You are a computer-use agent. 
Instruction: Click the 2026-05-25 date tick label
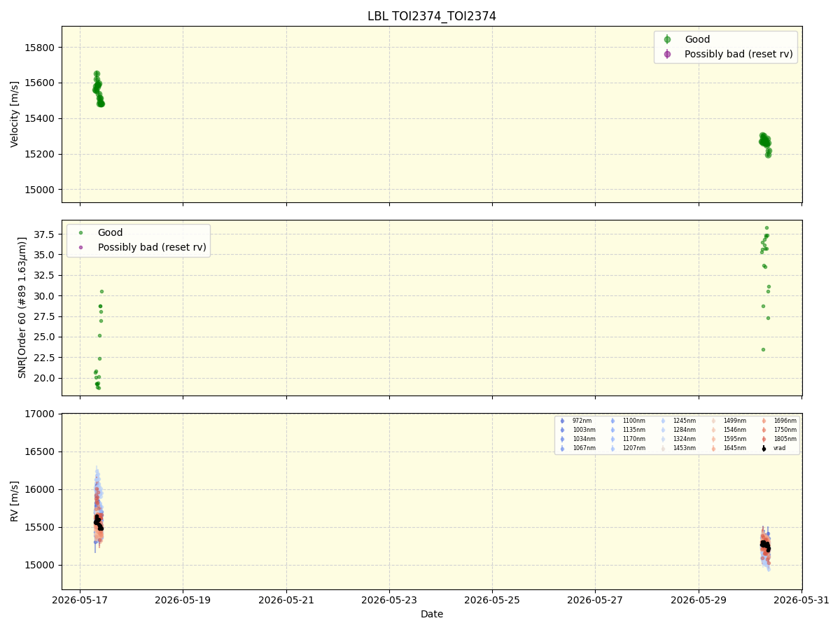pos(492,600)
